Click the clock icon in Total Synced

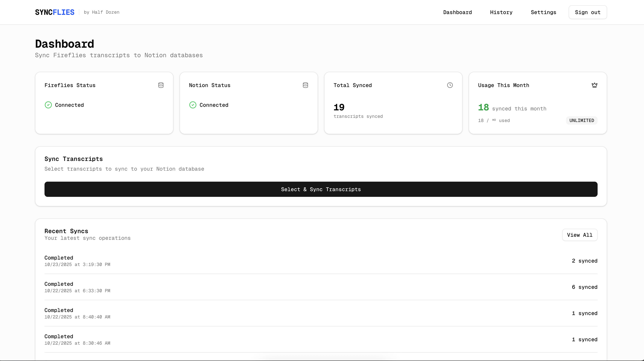pos(450,85)
